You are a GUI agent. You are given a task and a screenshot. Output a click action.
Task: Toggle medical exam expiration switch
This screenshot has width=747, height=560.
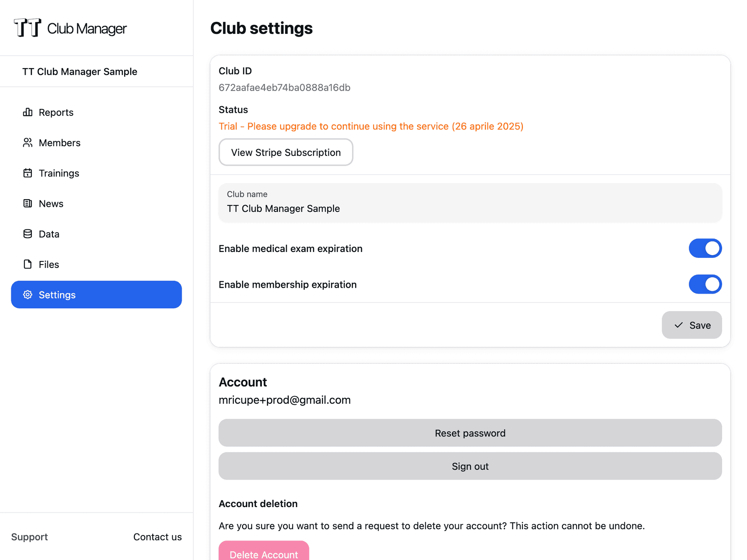point(705,248)
